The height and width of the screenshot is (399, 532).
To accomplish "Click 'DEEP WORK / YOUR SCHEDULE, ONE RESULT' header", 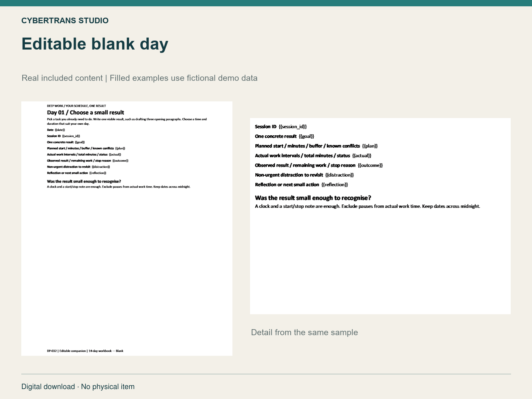I will pos(76,106).
